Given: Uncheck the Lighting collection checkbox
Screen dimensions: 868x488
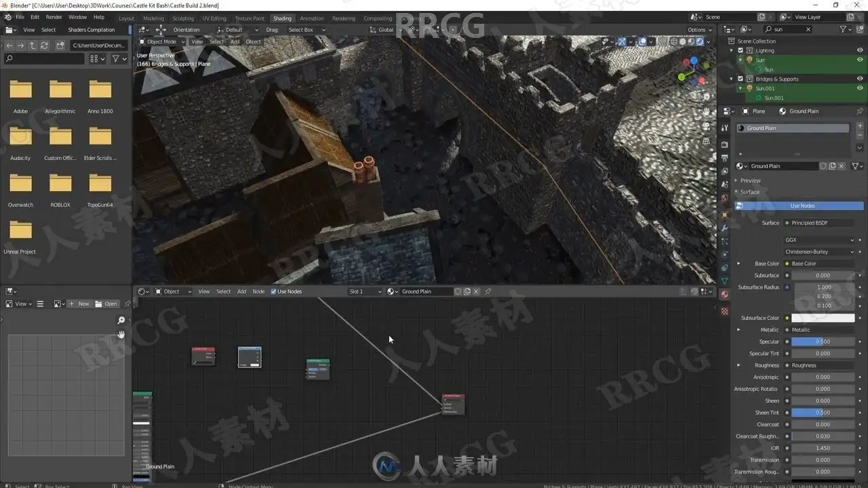Looking at the screenshot, I should coord(741,50).
